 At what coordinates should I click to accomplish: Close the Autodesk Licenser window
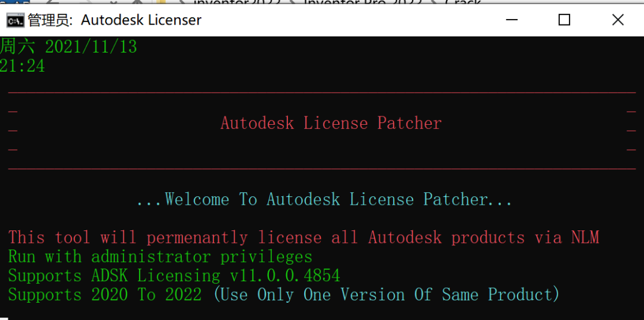click(x=618, y=19)
